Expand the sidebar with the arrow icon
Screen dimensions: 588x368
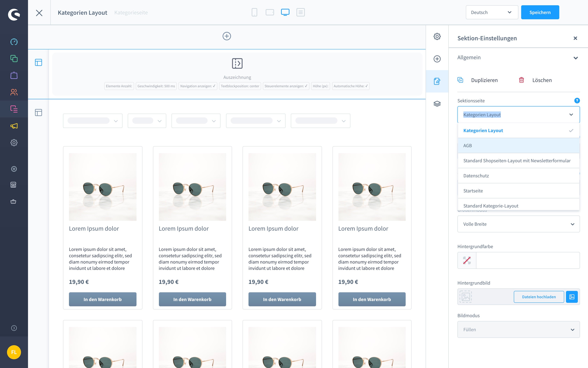(x=14, y=328)
